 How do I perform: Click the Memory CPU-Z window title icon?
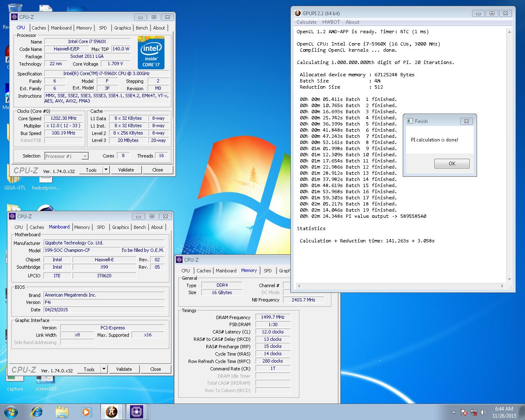[x=179, y=260]
